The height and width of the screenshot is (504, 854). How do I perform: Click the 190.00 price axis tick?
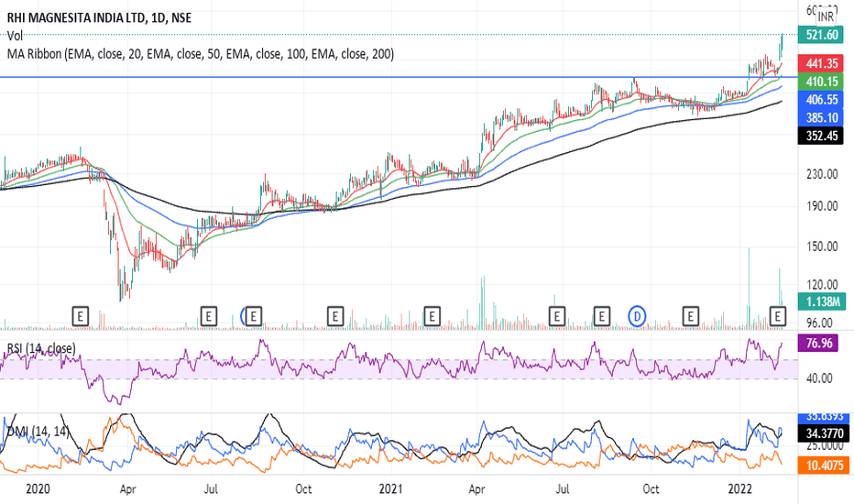point(822,206)
